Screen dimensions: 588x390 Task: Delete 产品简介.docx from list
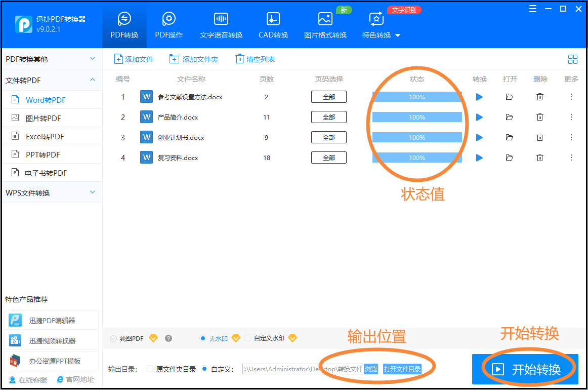539,117
